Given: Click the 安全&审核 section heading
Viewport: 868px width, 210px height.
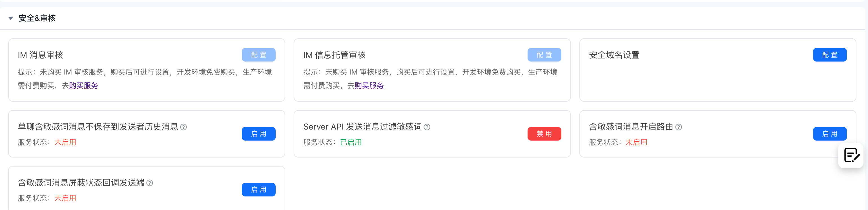Looking at the screenshot, I should point(37,18).
